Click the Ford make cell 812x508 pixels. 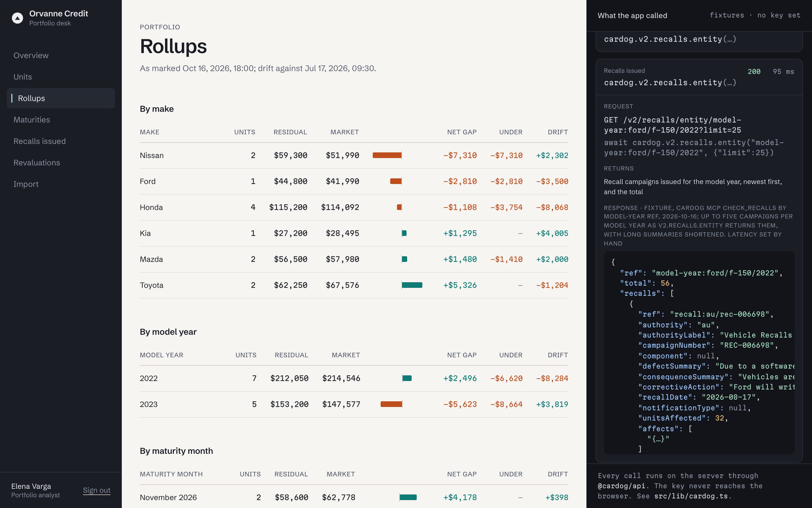coord(148,181)
